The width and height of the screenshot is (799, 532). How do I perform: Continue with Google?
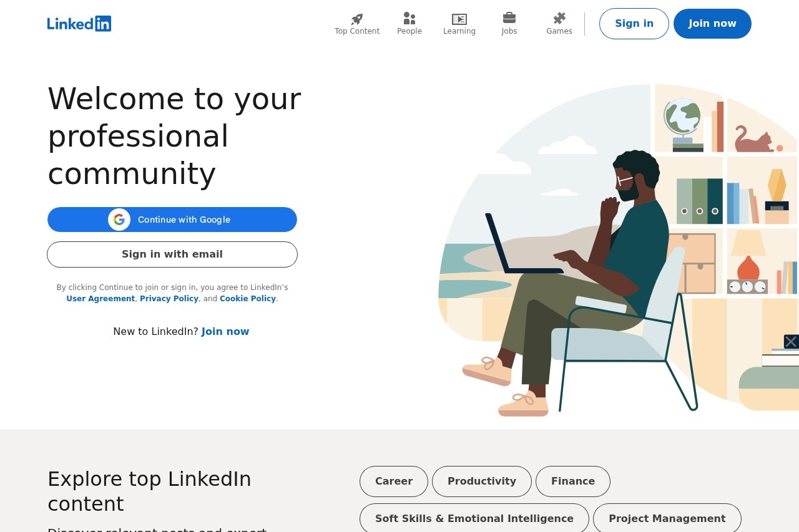coord(184,220)
